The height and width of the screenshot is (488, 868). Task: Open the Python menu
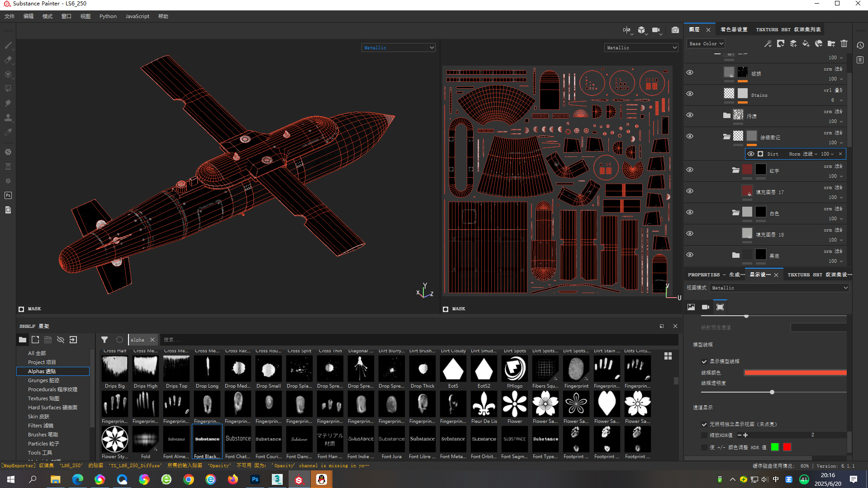click(x=108, y=16)
